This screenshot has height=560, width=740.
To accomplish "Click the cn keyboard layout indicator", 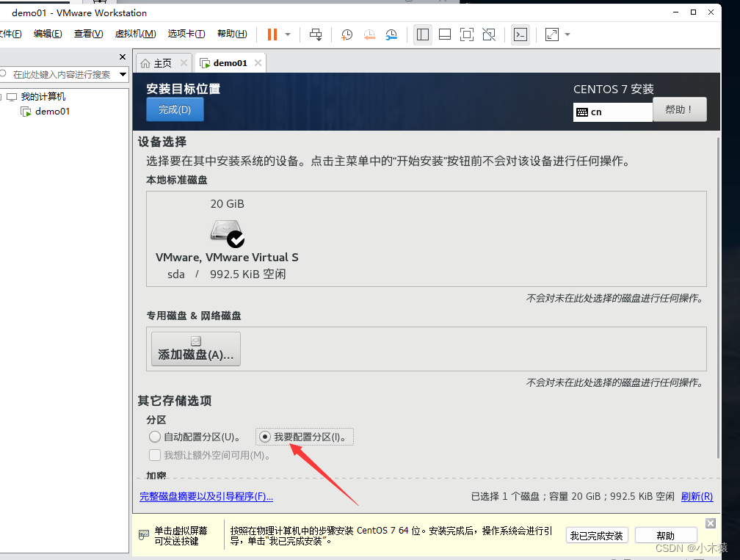I will pyautogui.click(x=612, y=112).
